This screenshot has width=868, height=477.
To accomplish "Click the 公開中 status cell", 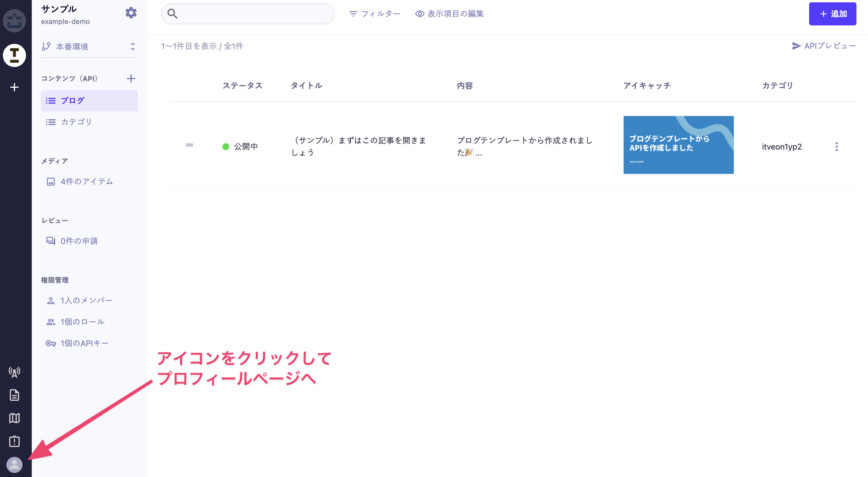I will pos(240,147).
